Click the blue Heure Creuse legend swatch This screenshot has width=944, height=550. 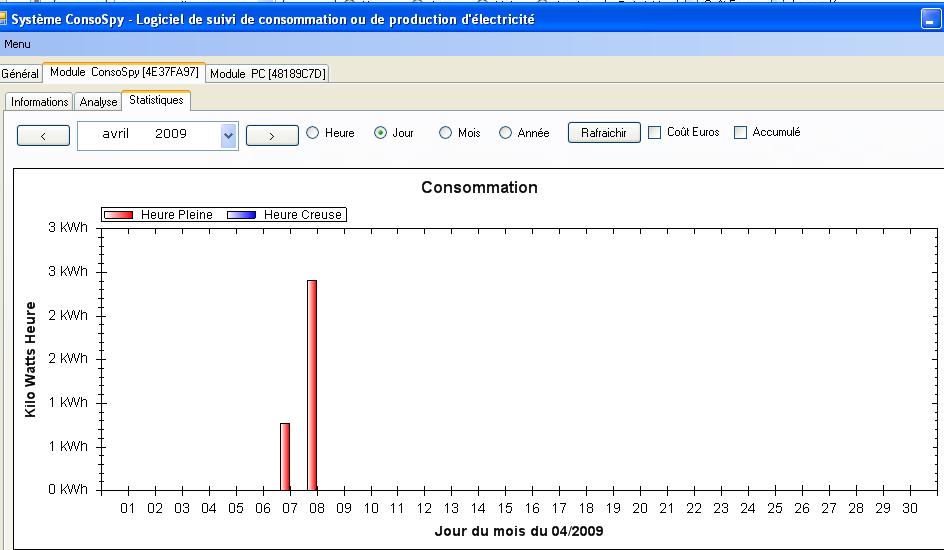(242, 215)
